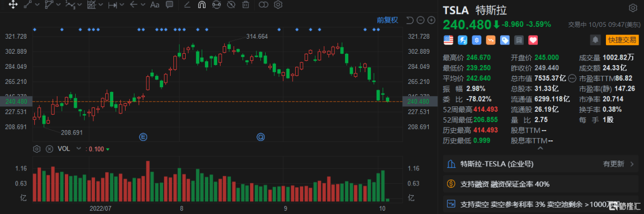
Task: Select the crosshair move cursor tool
Action: [12, 5]
